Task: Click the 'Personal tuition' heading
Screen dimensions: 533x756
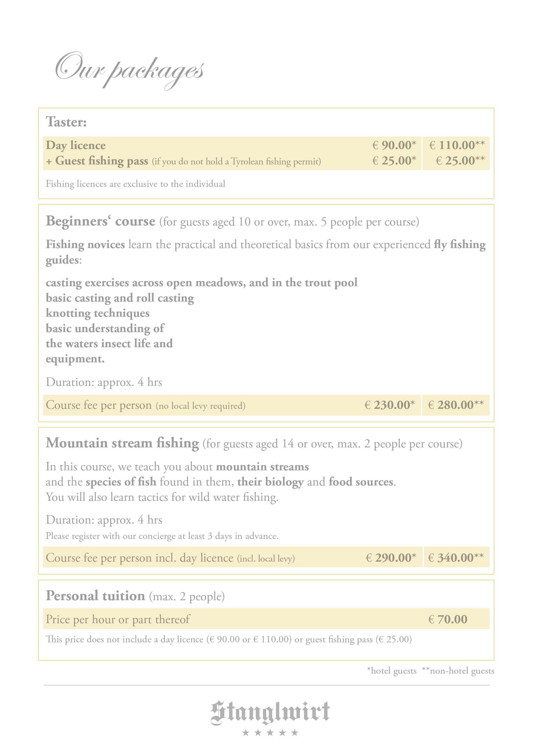Action: [96, 596]
